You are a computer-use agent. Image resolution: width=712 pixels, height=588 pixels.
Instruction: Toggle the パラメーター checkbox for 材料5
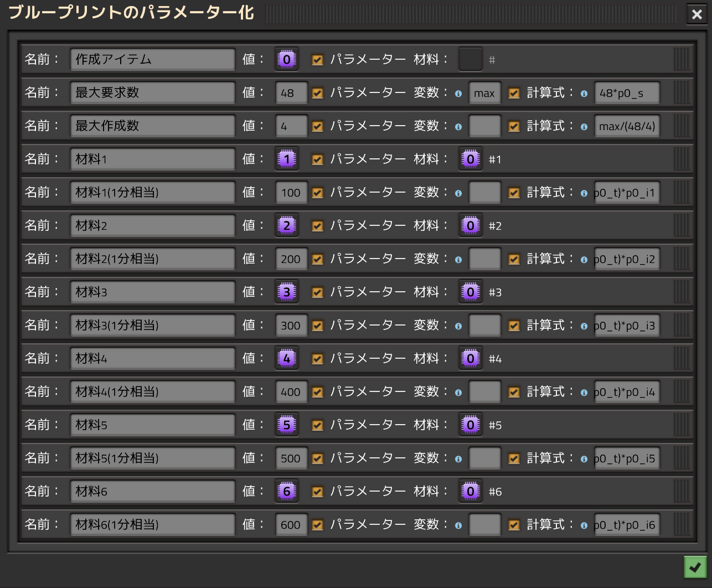click(x=318, y=425)
